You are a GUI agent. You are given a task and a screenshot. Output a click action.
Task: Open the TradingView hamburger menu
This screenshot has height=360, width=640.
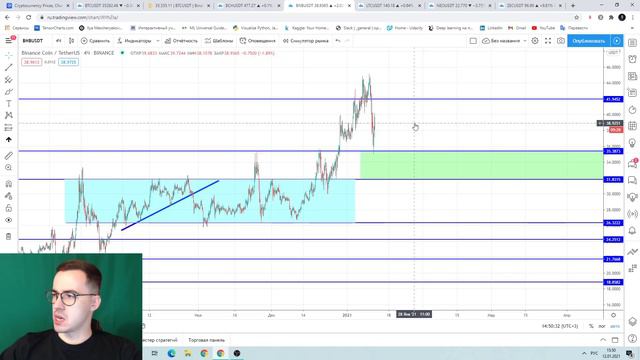pos(9,40)
